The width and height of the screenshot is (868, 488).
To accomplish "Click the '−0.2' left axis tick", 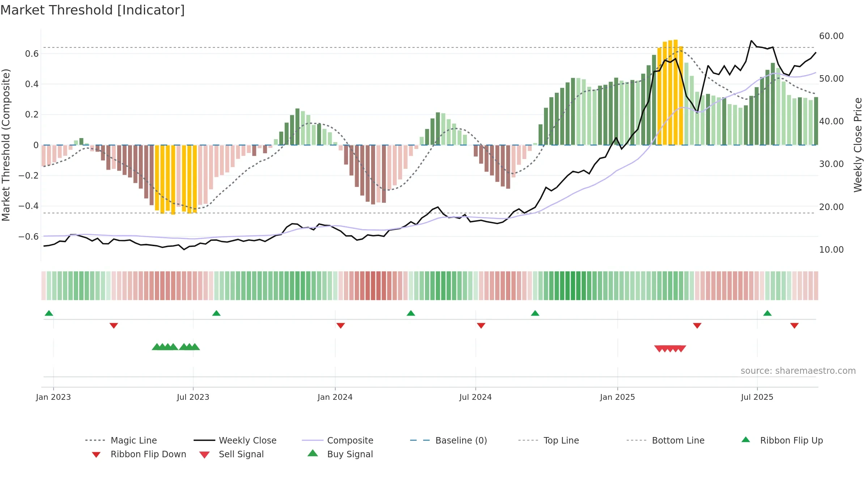I will coord(29,176).
